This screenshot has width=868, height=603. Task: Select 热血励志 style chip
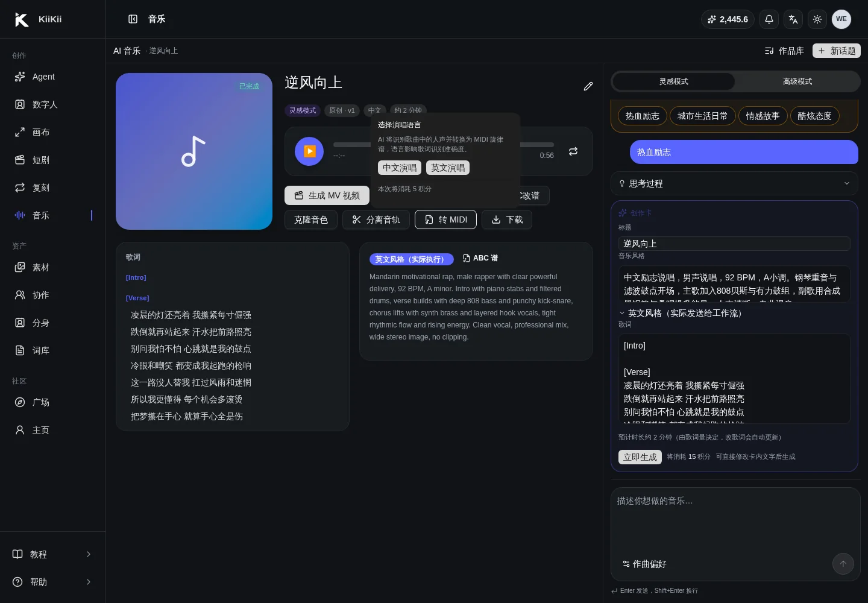pyautogui.click(x=643, y=116)
